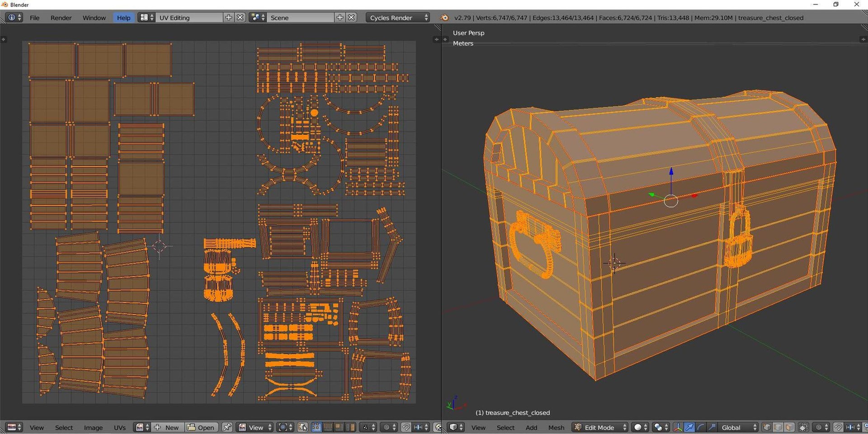Select UV vertex selection mode
Image resolution: width=868 pixels, height=434 pixels.
coord(316,427)
